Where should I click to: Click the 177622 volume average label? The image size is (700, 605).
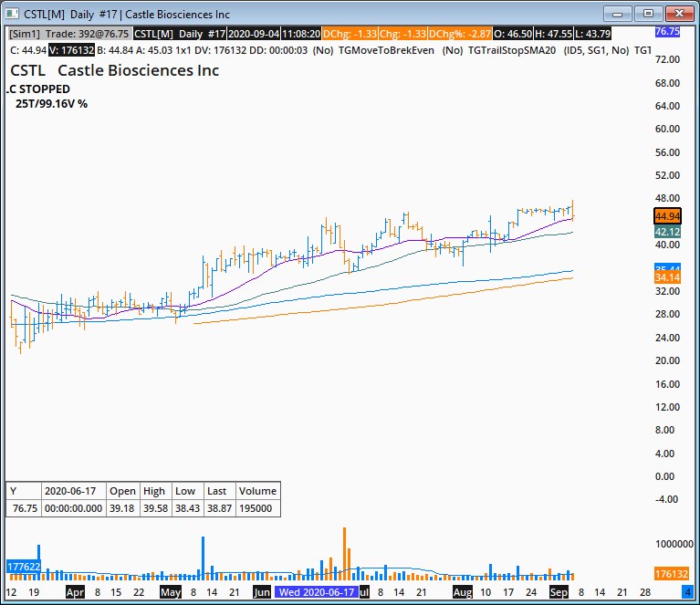[x=24, y=567]
